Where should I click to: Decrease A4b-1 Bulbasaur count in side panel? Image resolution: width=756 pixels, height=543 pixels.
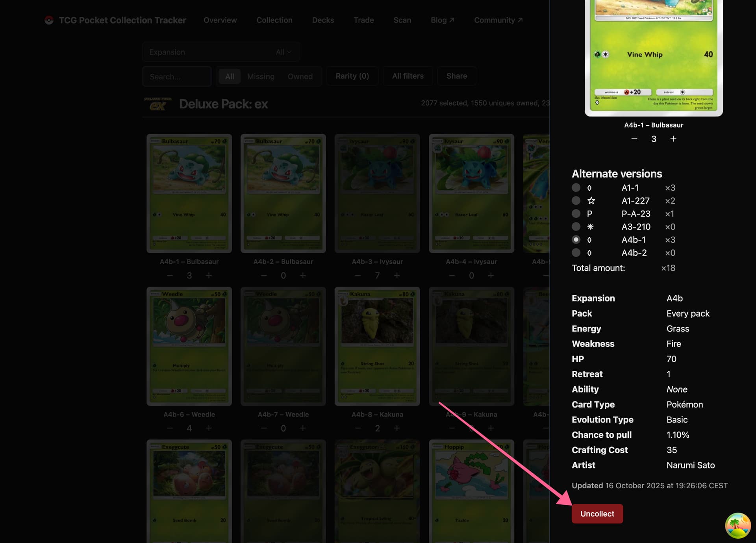click(x=634, y=139)
